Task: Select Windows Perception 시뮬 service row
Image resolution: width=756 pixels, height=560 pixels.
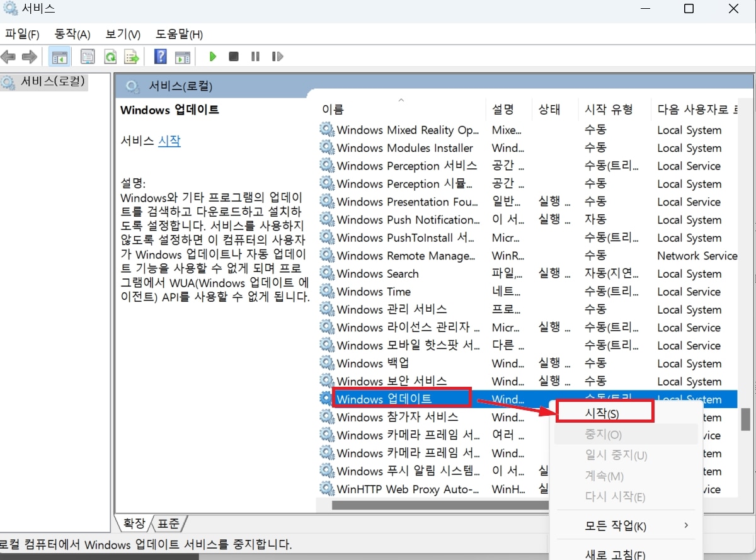Action: pos(528,184)
